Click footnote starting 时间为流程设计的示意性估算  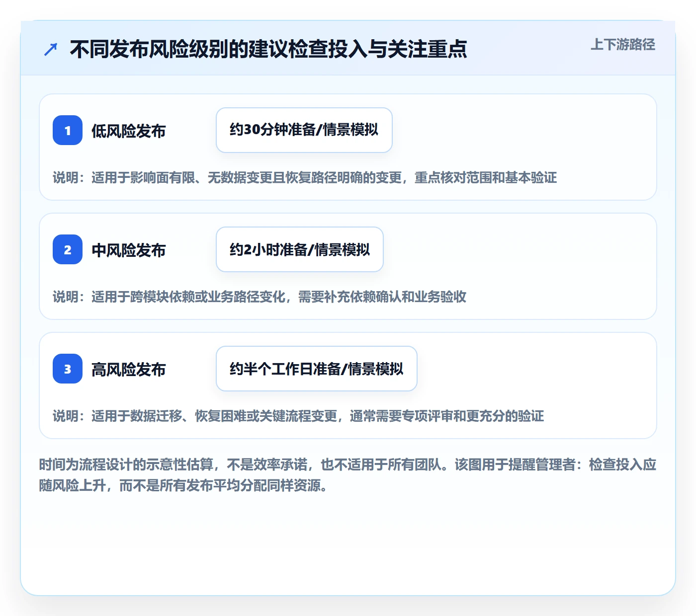click(x=348, y=475)
